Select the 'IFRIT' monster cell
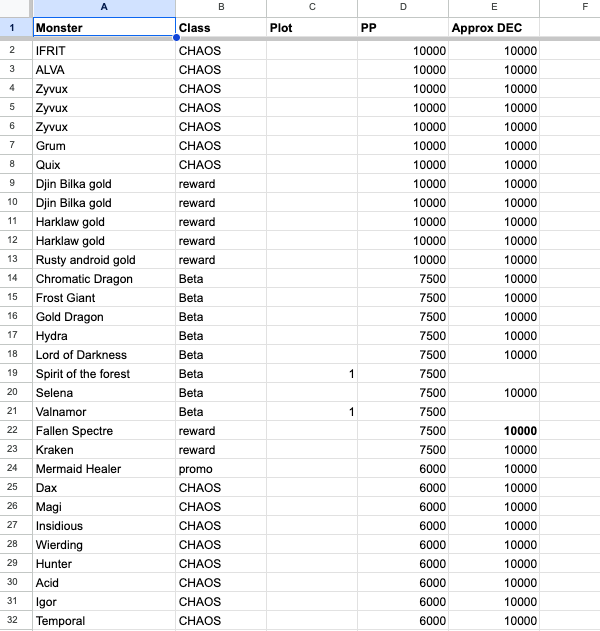This screenshot has height=631, width=600. point(104,50)
